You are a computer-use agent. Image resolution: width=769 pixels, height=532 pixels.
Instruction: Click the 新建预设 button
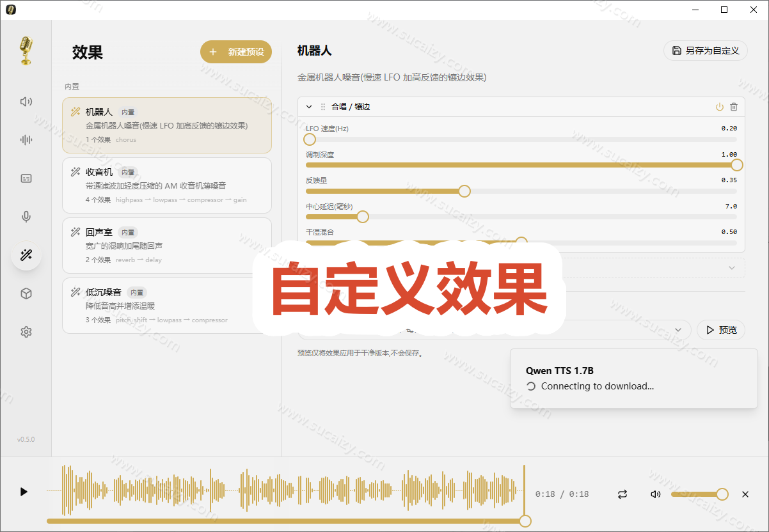click(x=236, y=52)
